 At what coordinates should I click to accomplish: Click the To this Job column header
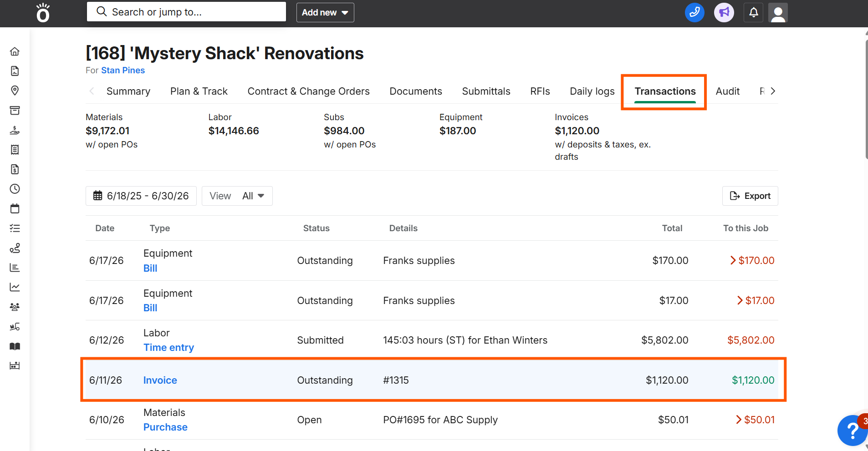click(x=746, y=228)
